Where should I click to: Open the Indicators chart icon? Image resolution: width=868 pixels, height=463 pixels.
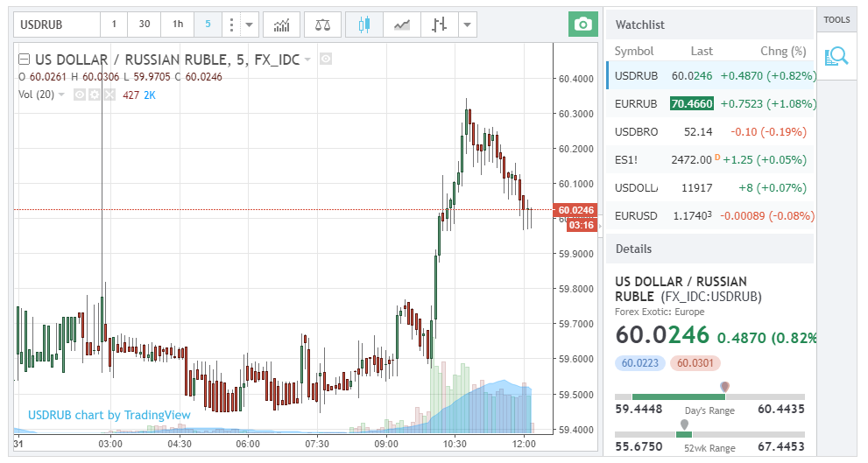(281, 25)
